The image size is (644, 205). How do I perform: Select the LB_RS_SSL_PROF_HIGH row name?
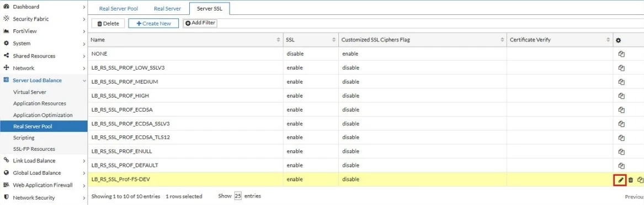click(x=120, y=96)
